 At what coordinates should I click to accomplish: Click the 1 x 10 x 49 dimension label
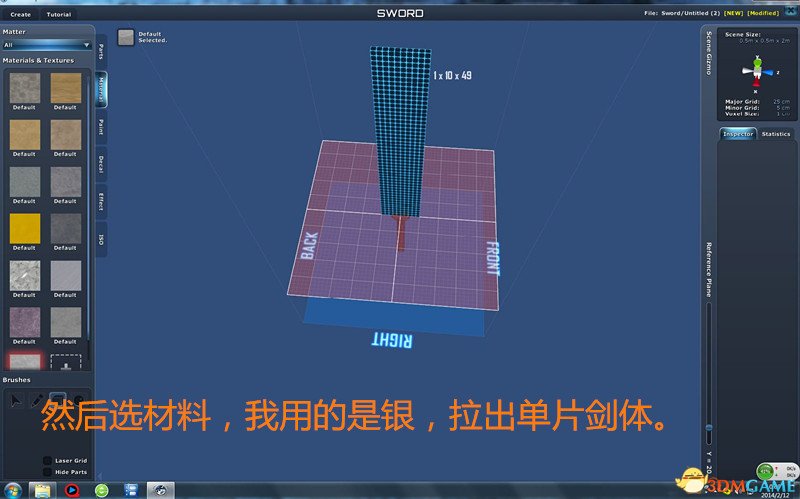[453, 76]
